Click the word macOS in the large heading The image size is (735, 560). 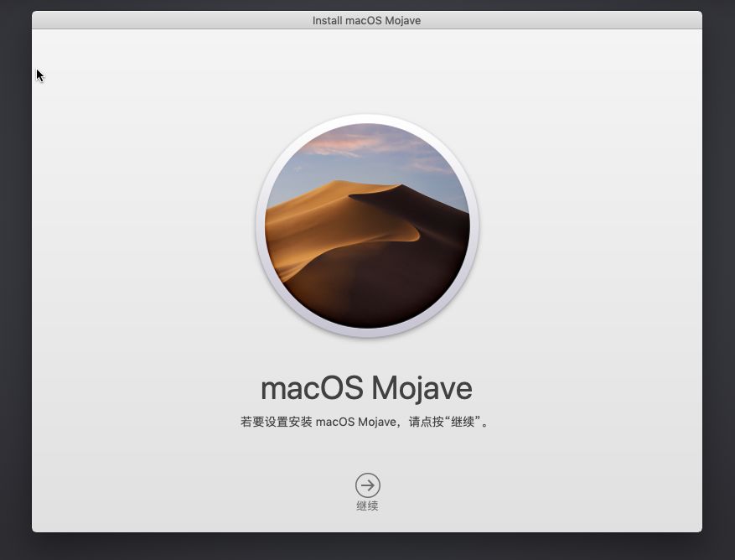[311, 388]
